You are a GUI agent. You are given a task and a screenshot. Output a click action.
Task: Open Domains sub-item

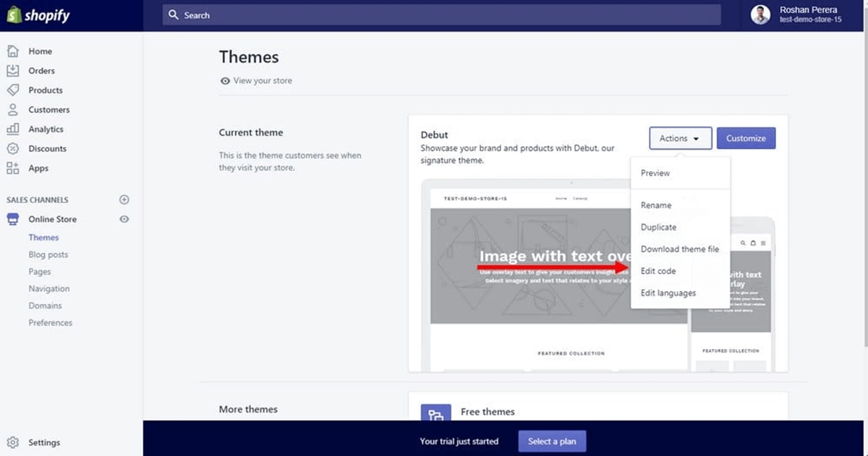click(x=45, y=306)
